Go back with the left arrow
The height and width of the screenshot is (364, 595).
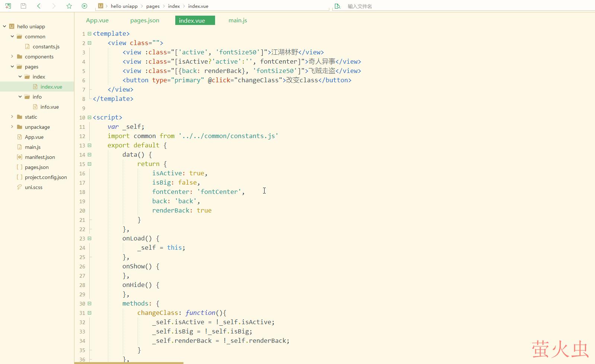point(39,6)
